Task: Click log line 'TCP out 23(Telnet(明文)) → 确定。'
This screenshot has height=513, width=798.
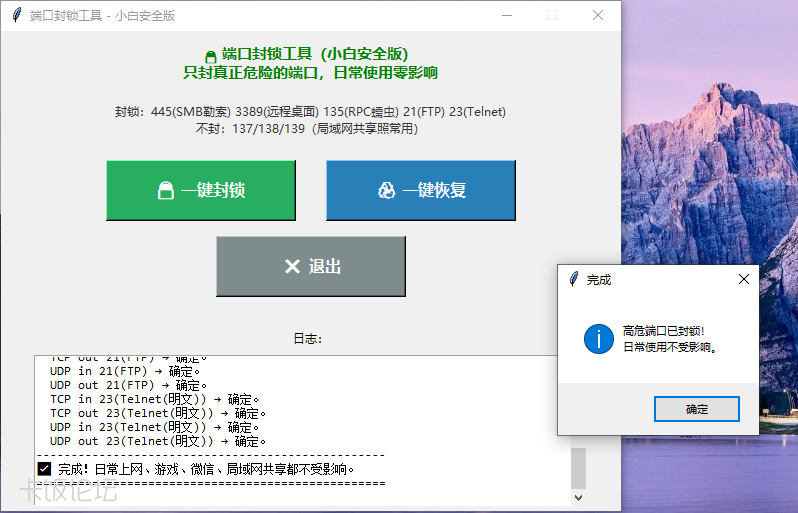Action: tap(158, 413)
